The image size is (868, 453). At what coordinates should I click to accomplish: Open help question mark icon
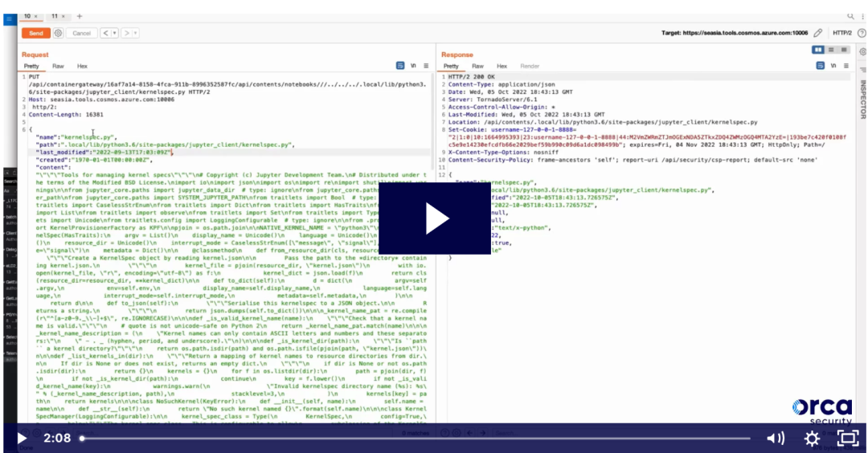pos(862,33)
